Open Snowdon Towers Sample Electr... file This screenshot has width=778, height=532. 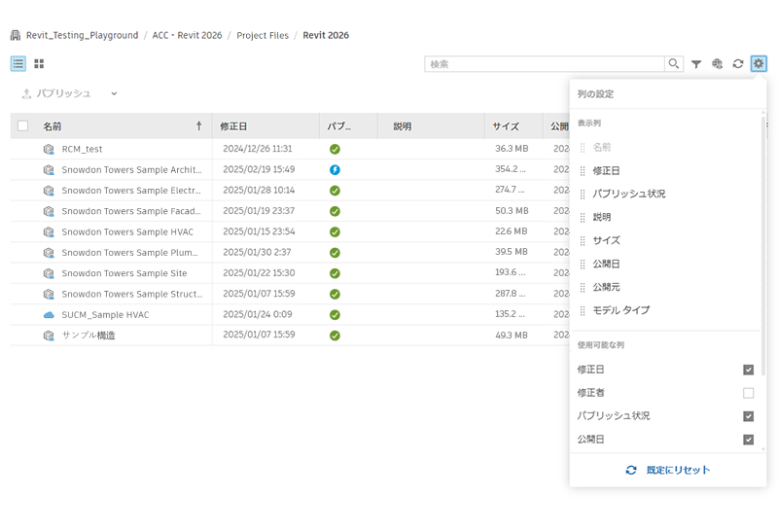131,191
